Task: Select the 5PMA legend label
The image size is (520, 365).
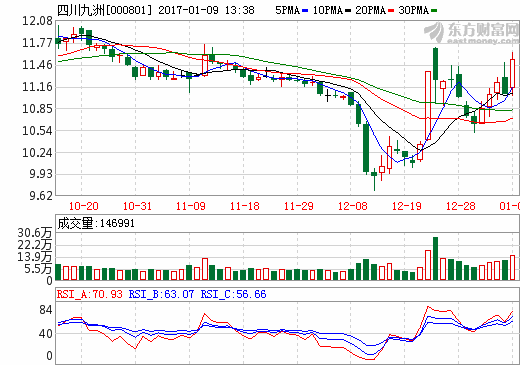Action: point(287,10)
